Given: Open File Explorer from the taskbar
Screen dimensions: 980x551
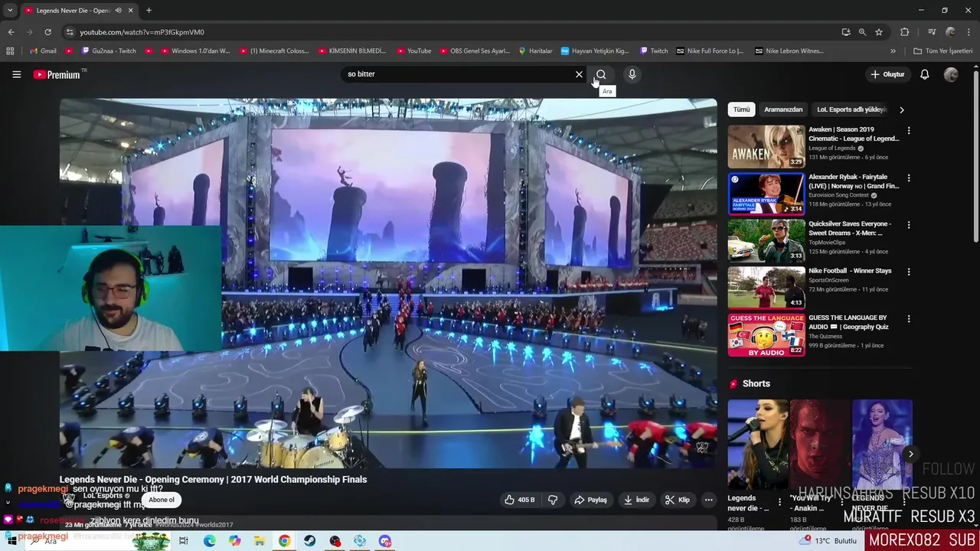Looking at the screenshot, I should point(260,541).
